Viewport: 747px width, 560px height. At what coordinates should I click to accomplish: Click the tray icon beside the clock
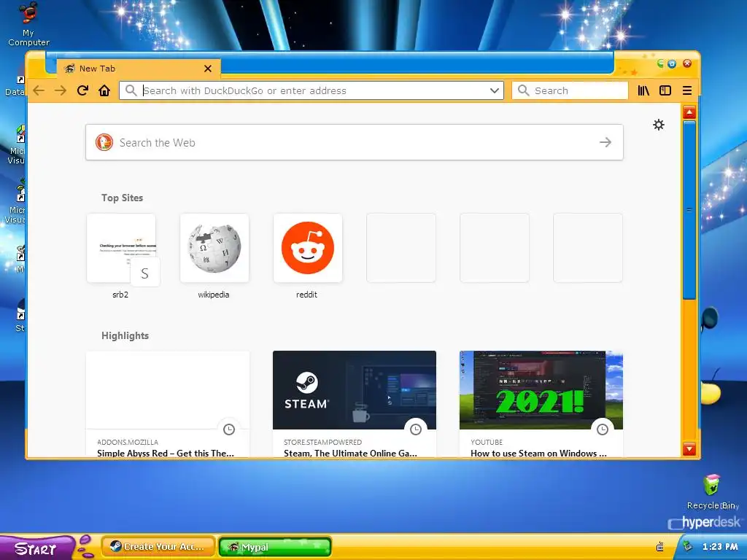[x=687, y=545]
